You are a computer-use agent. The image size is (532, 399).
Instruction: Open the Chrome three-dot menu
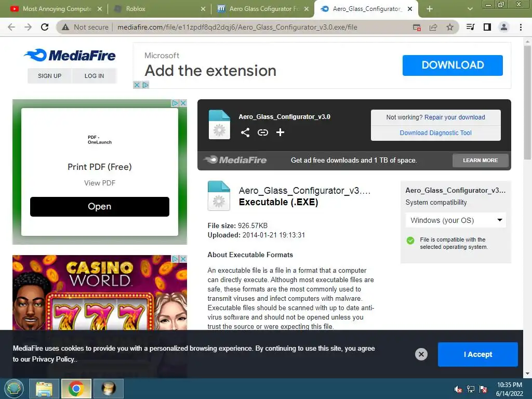[521, 27]
